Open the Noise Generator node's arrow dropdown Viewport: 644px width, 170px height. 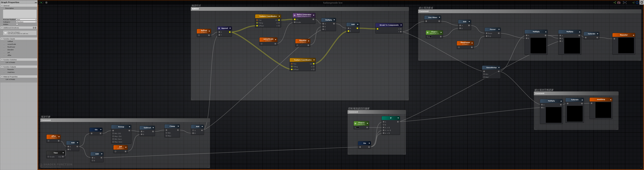pyautogui.click(x=313, y=15)
